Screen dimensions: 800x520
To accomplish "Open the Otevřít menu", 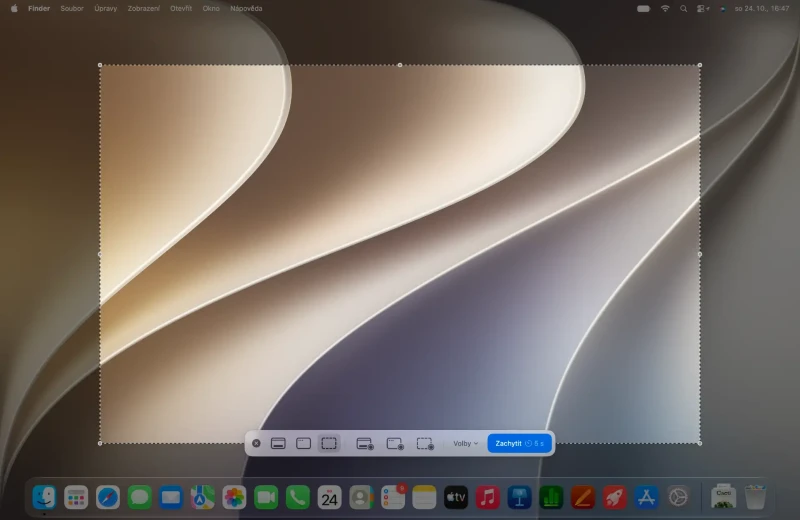I will [x=181, y=8].
